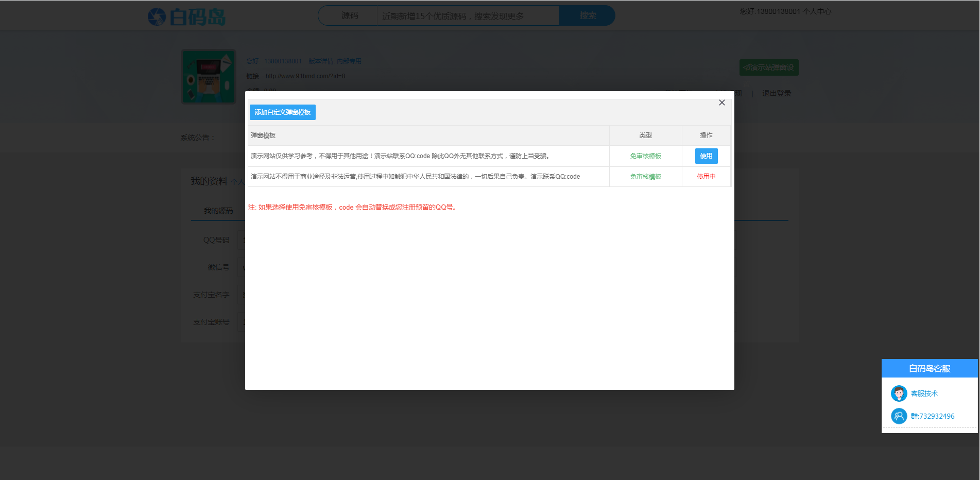This screenshot has height=480, width=980.
Task: Click the 源码 category selector in search bar
Action: (350, 15)
